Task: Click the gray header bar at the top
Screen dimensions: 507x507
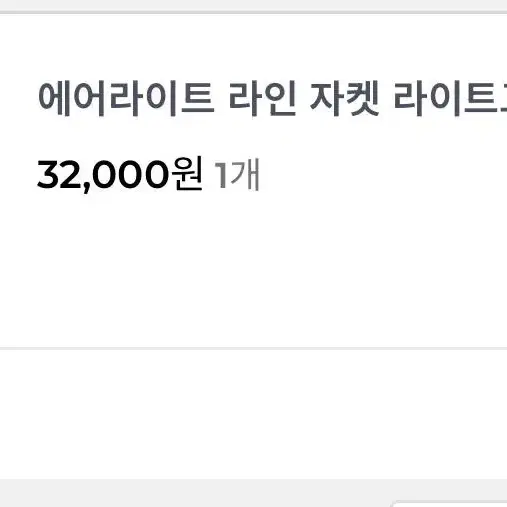Action: coord(253,5)
